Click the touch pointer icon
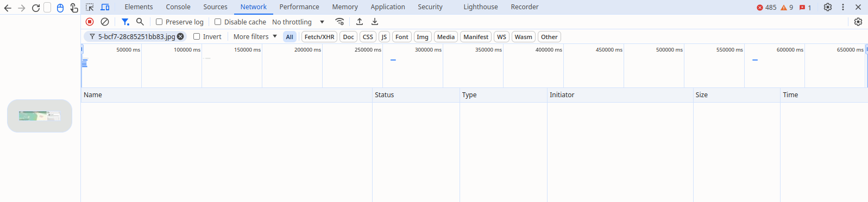 pyautogui.click(x=74, y=8)
